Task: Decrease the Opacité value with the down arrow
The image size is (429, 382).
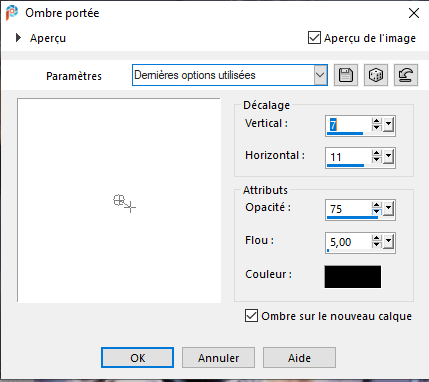Action: [x=377, y=212]
